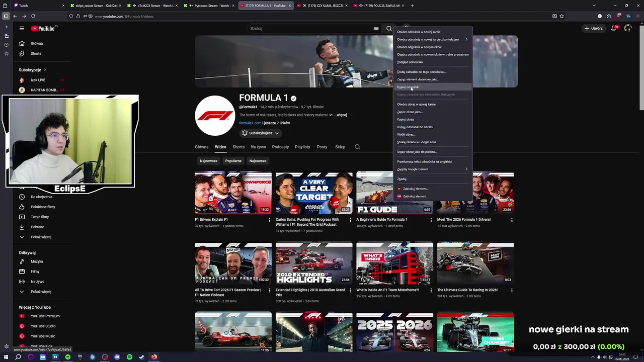Open options for Ultimate Guide To Racing video
The image size is (644, 362).
[512, 291]
